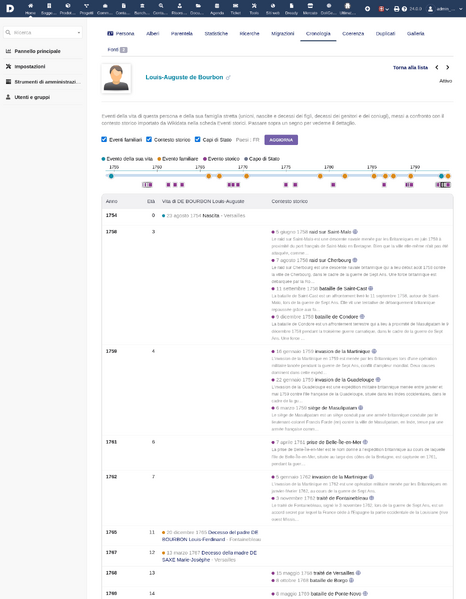Image resolution: width=466 pixels, height=599 pixels.
Task: Click the Impostazioni tools icon
Action: point(8,66)
